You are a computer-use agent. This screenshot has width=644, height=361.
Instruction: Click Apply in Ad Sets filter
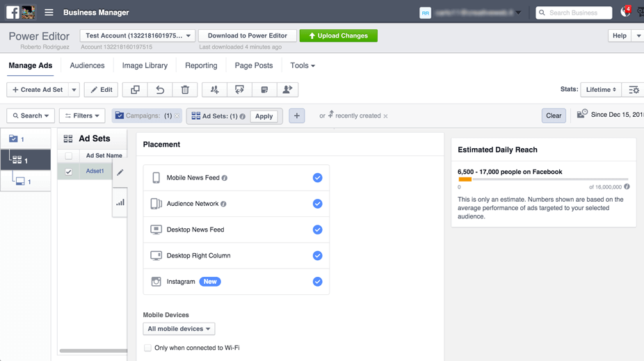pos(264,116)
